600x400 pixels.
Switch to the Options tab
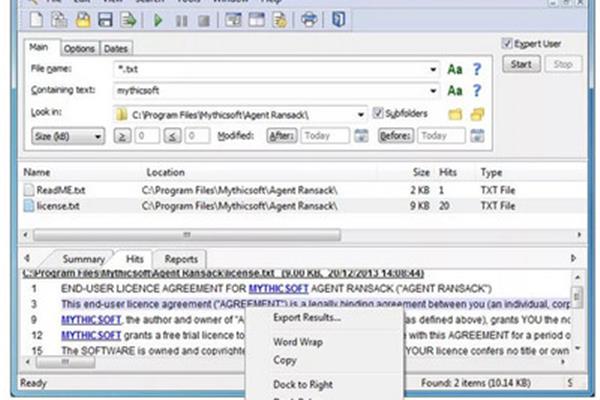coord(79,49)
